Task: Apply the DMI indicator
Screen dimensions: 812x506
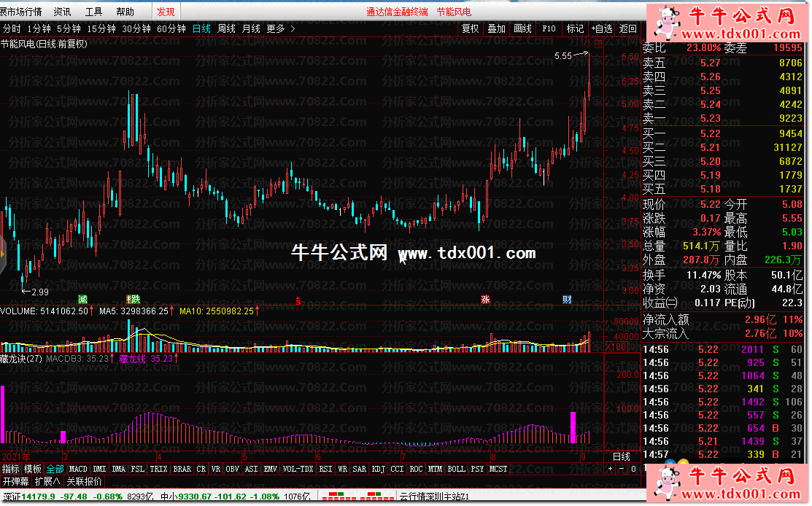Action: click(x=99, y=470)
